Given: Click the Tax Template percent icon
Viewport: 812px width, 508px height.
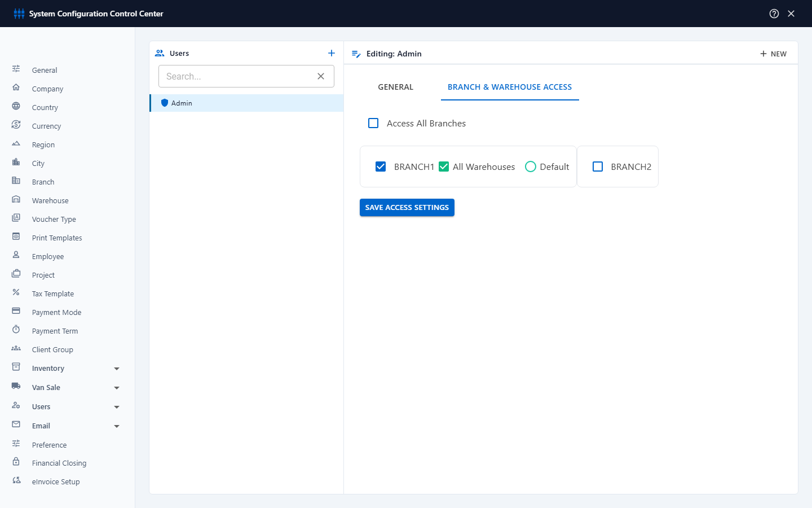Looking at the screenshot, I should tap(16, 292).
